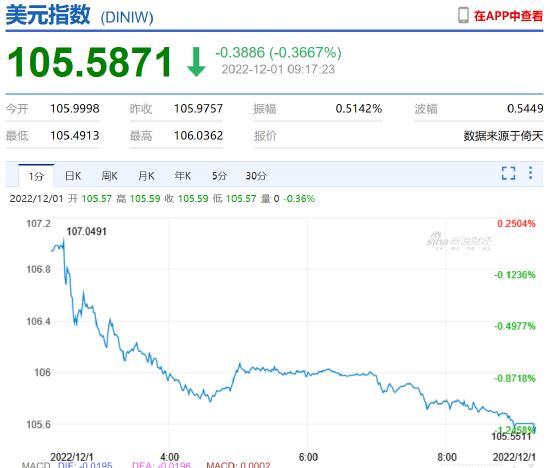Click the timestamp 2022-12-01 09:17:23
The height and width of the screenshot is (468, 550).
tap(278, 69)
